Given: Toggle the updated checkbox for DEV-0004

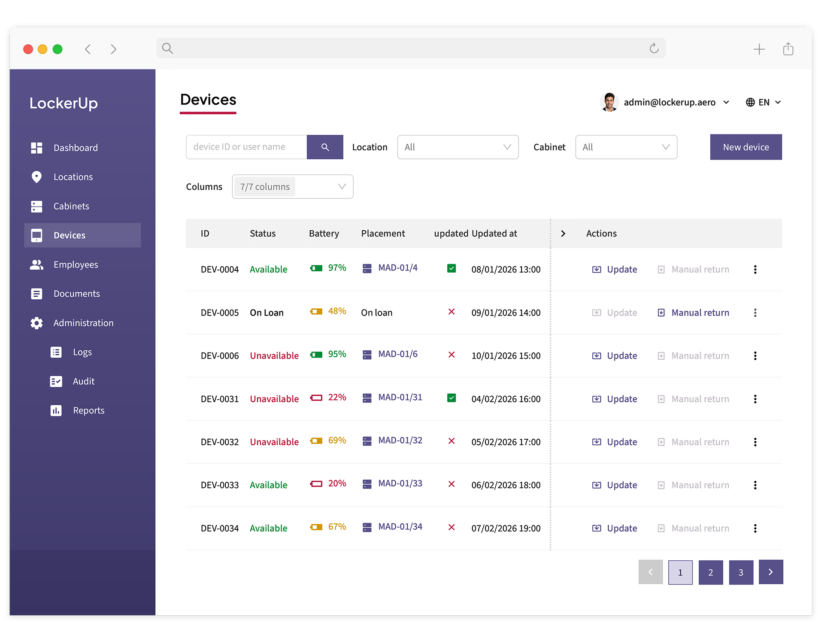Looking at the screenshot, I should click(x=451, y=268).
